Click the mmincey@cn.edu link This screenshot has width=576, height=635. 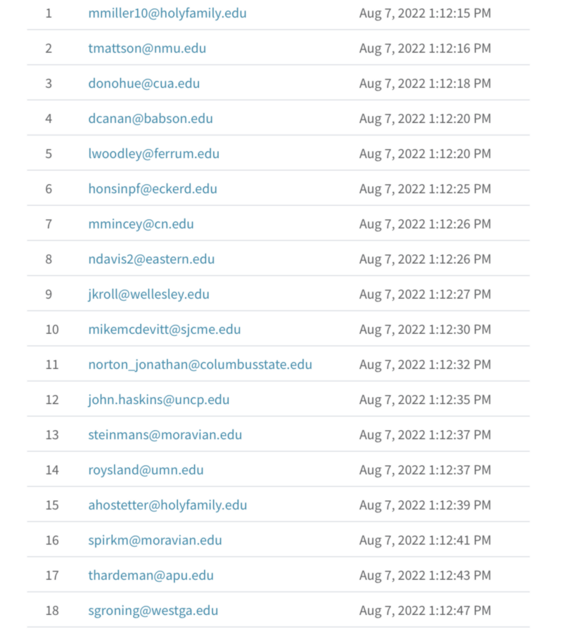(x=141, y=224)
